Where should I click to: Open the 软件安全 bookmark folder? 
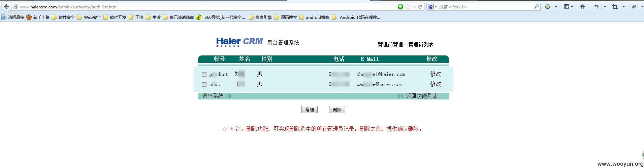tap(63, 17)
